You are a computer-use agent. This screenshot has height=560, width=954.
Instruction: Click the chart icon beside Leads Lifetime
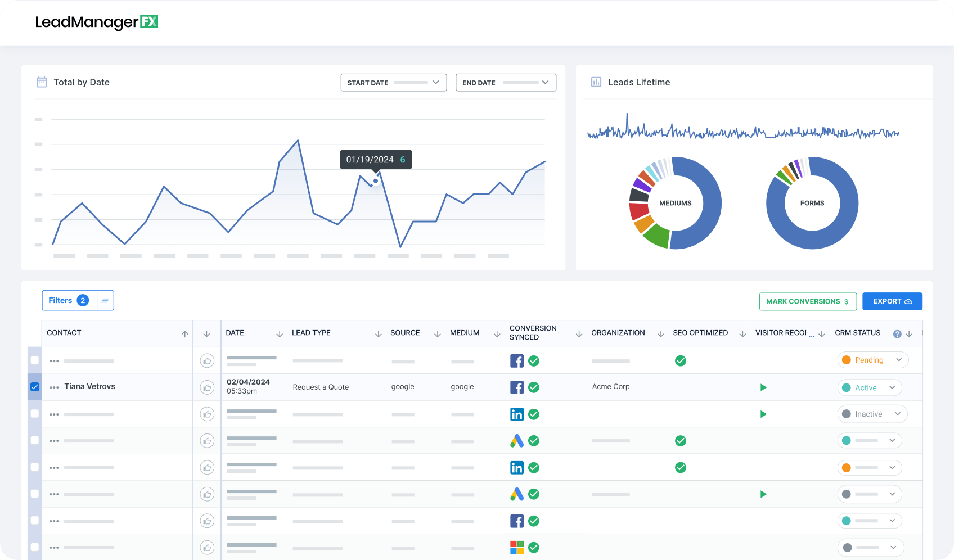coord(596,82)
